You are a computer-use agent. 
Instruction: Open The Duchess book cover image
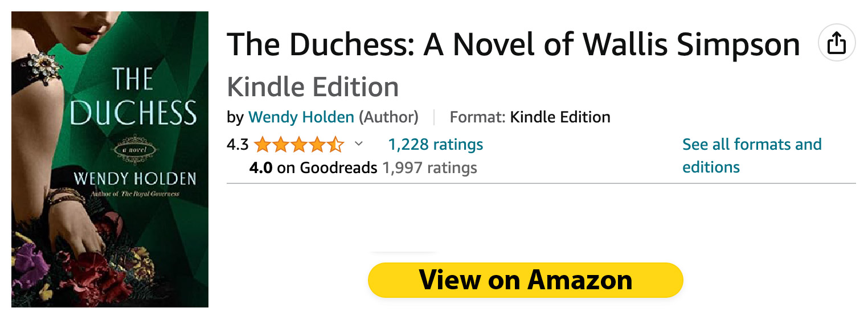click(110, 159)
